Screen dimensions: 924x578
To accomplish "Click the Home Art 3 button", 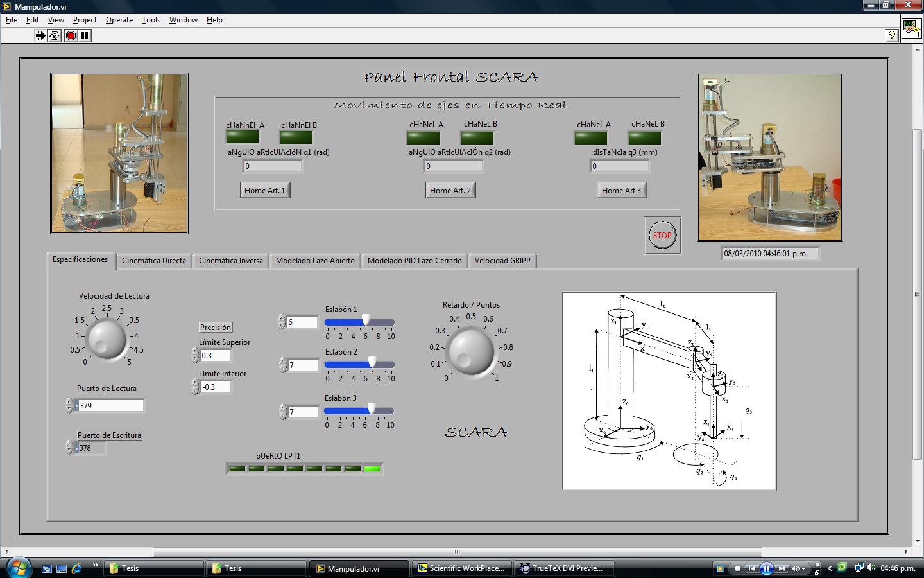I will pos(620,191).
